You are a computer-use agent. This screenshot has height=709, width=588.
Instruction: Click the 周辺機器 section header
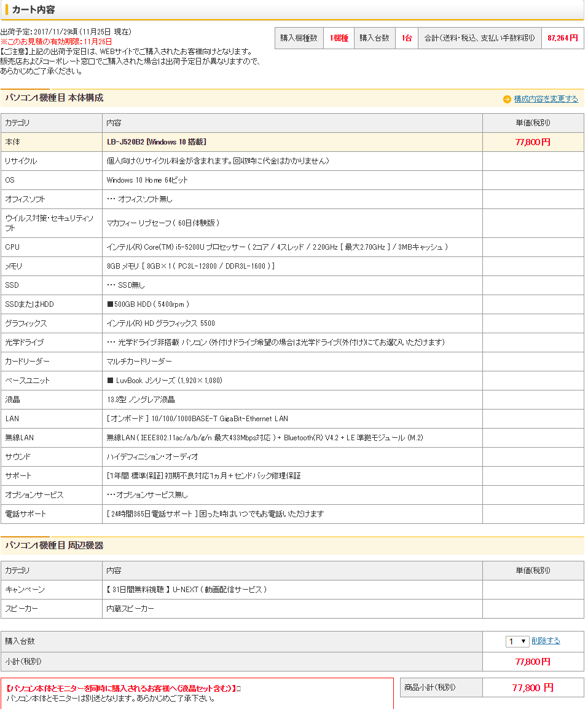click(x=54, y=545)
